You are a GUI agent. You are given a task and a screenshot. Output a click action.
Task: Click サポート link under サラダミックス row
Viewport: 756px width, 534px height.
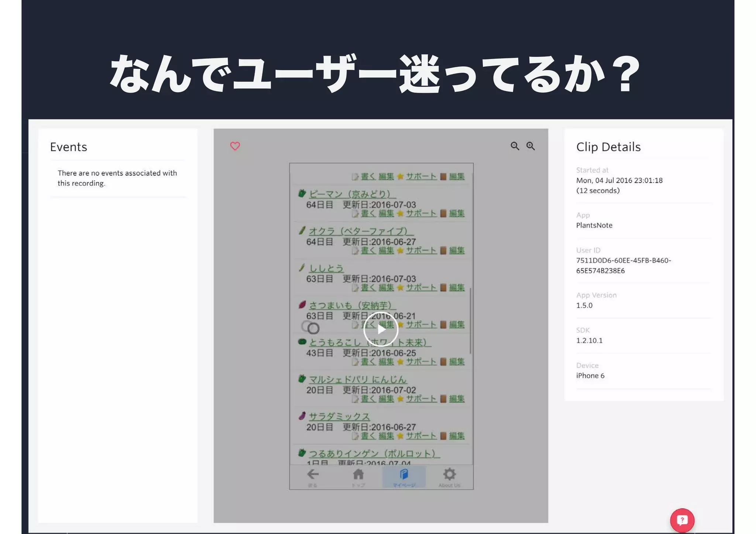[x=421, y=436]
